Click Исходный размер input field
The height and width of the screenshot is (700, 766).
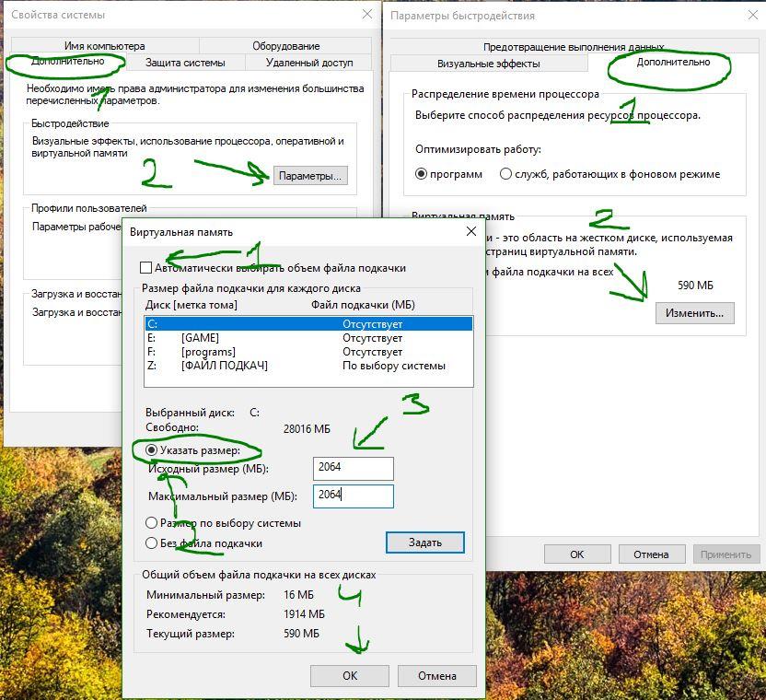point(354,468)
